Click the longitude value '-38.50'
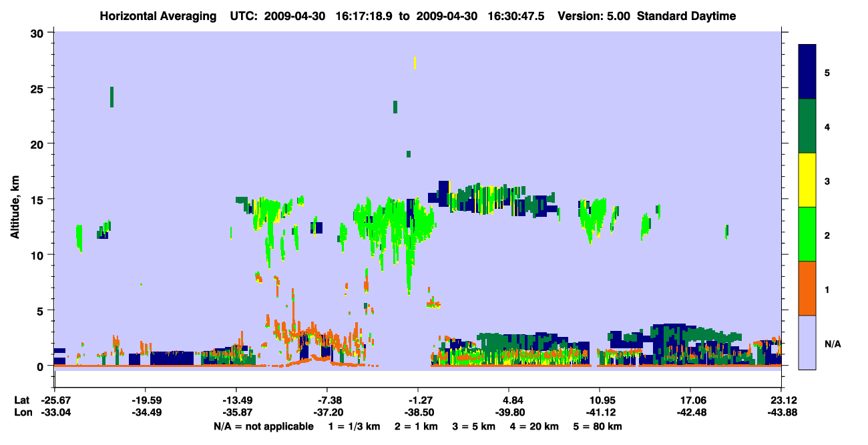Viewport: 868px width, 445px height. pyautogui.click(x=418, y=412)
